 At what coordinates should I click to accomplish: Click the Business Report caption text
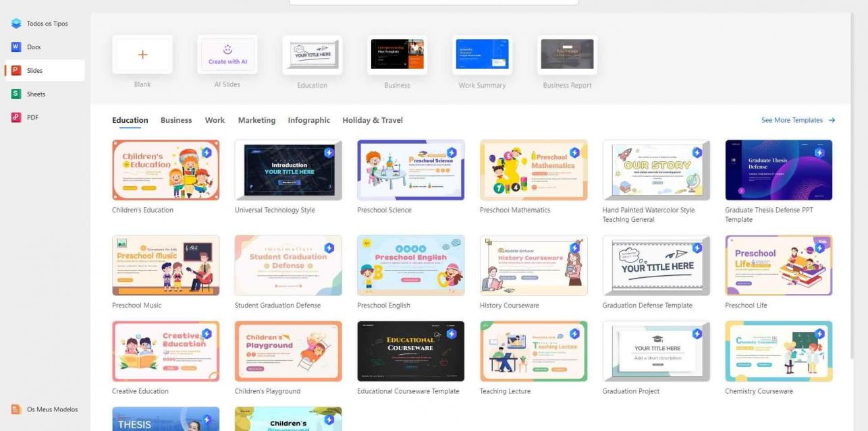(x=567, y=86)
